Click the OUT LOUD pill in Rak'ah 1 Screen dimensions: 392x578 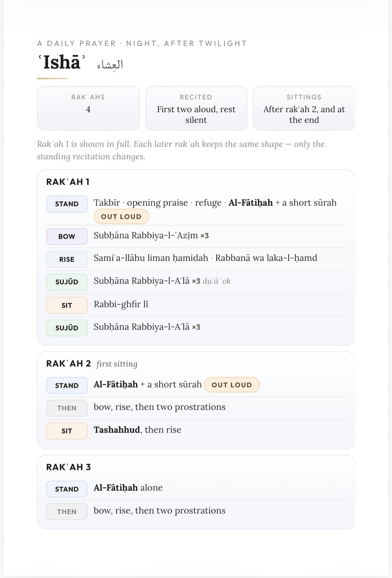coord(121,217)
